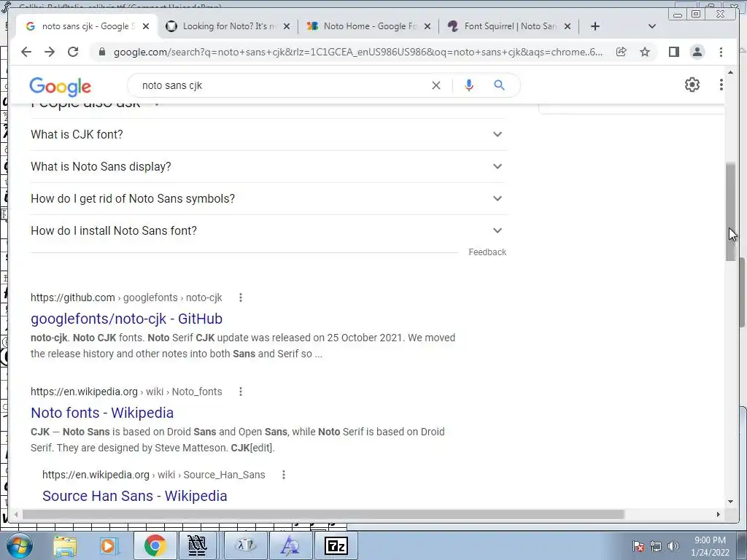This screenshot has width=747, height=560.
Task: Click the en.wikipedia.org Noto_fonts URL
Action: (126, 392)
